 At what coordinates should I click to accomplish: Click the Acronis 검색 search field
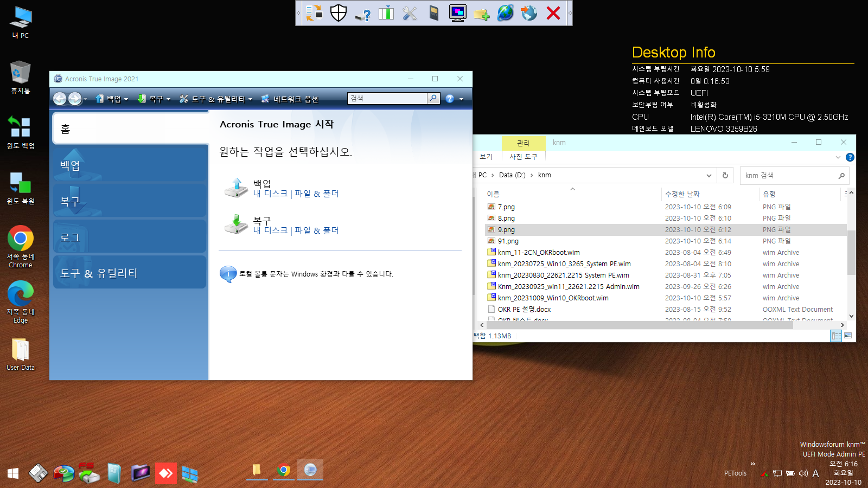tap(387, 98)
